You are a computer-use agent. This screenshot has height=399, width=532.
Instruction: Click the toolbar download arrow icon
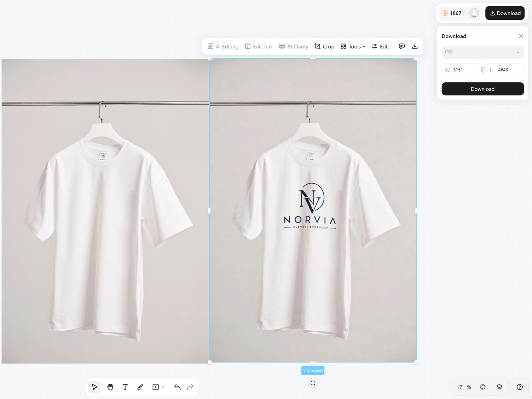(x=415, y=46)
